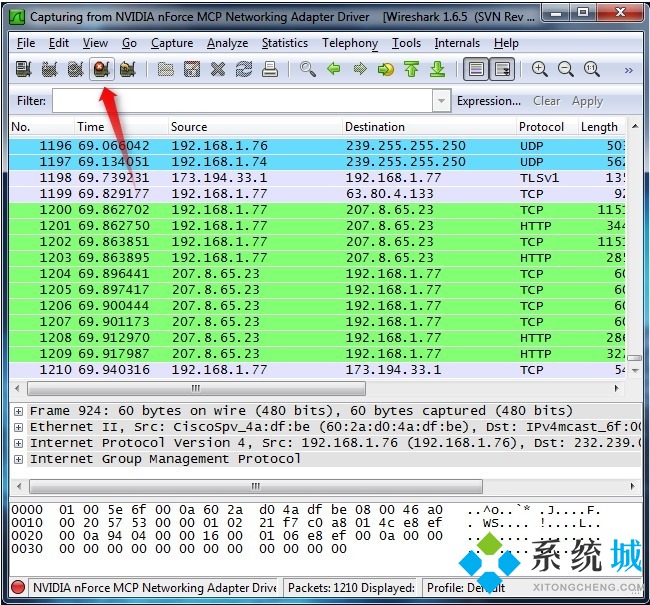Image resolution: width=650 pixels, height=605 pixels.
Task: Toggle colorize packet list button
Action: click(x=476, y=69)
